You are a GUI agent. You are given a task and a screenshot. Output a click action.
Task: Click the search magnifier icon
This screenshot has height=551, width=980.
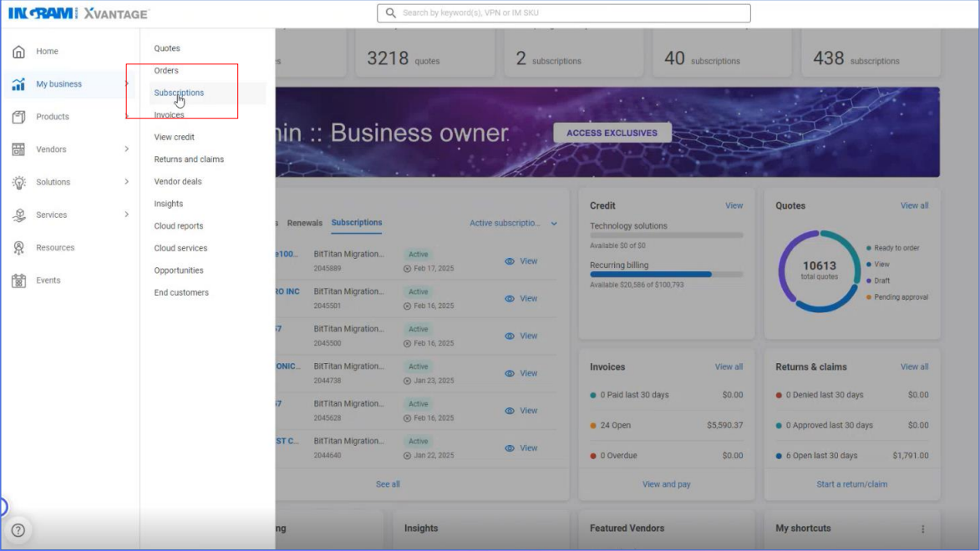391,13
